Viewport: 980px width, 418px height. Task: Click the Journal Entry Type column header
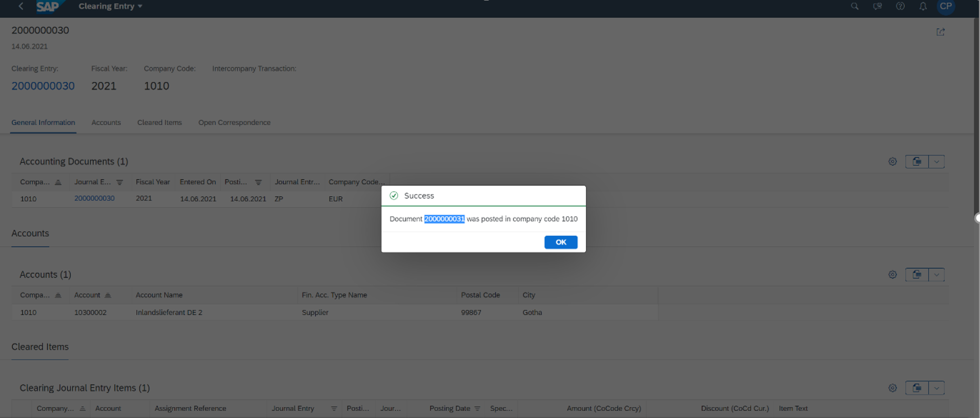point(297,182)
